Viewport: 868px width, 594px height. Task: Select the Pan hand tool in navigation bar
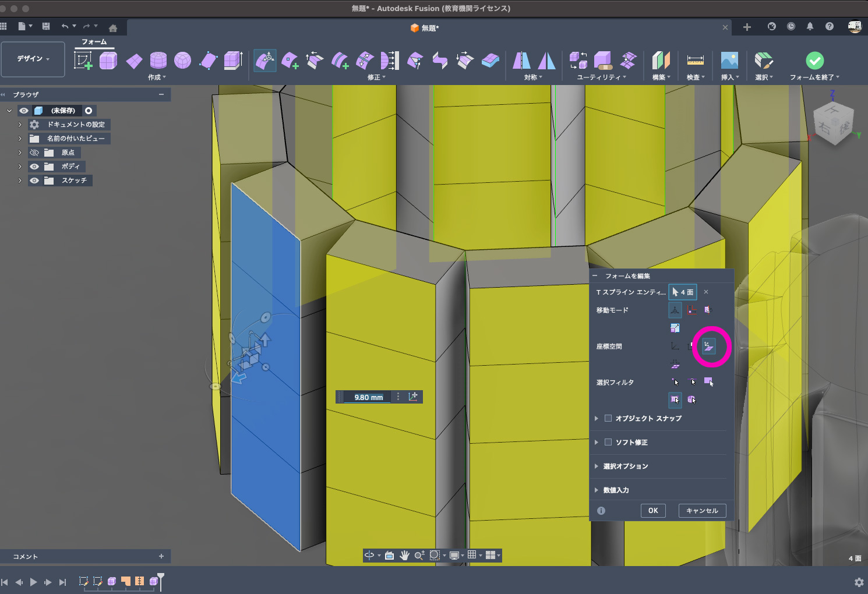click(x=404, y=556)
